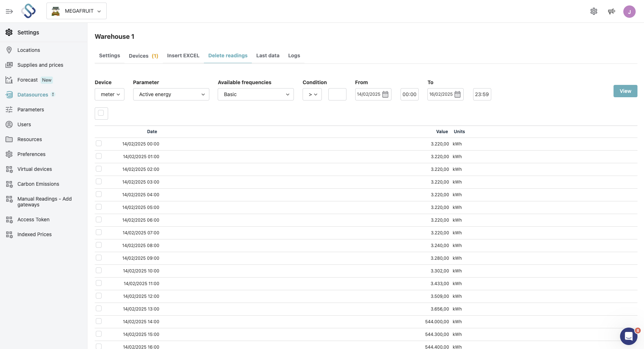
Task: Click the 14/02/2025 12:00 date cell
Action: [141, 296]
